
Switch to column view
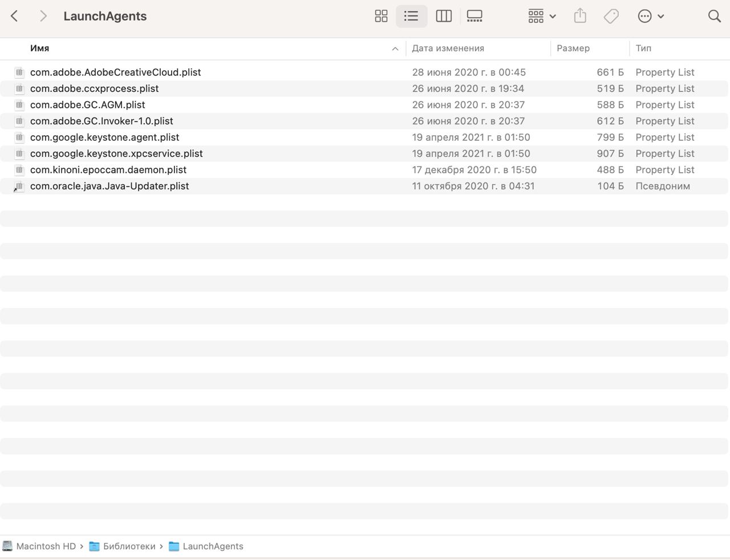click(x=444, y=16)
